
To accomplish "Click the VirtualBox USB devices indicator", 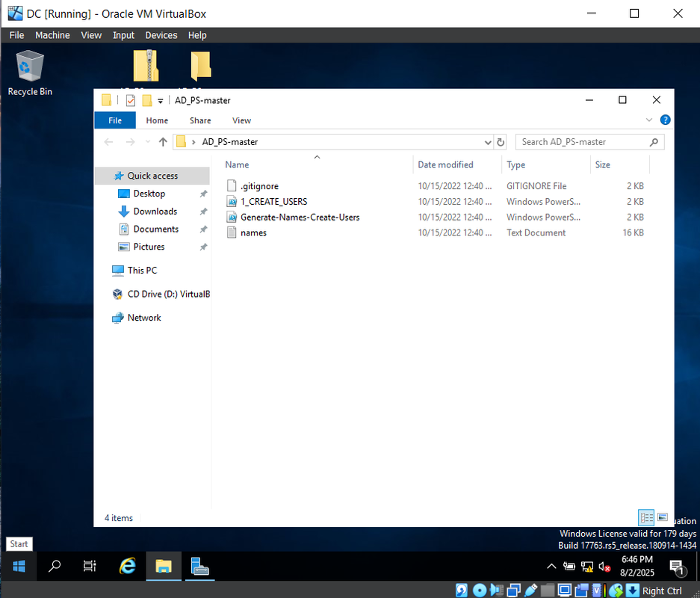I will click(x=531, y=591).
